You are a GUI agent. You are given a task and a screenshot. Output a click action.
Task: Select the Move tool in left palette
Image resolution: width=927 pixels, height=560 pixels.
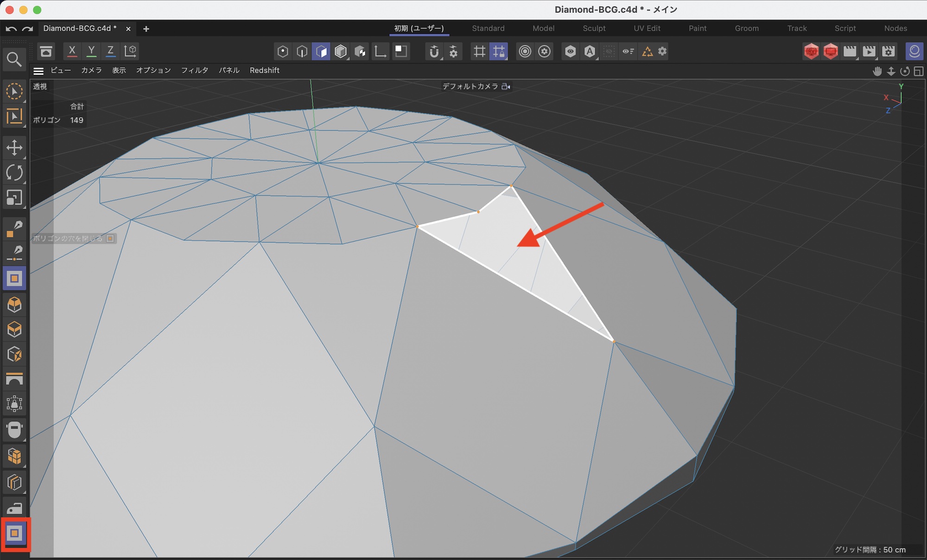coord(14,148)
